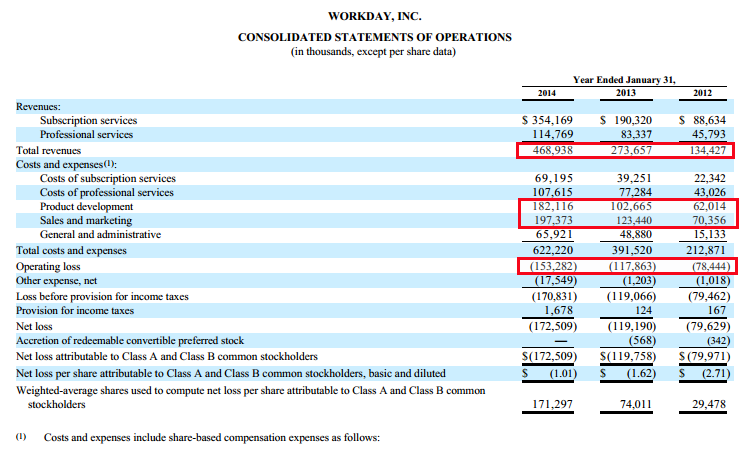Click the Other expense, net label
This screenshot has width=751, height=455.
57,281
